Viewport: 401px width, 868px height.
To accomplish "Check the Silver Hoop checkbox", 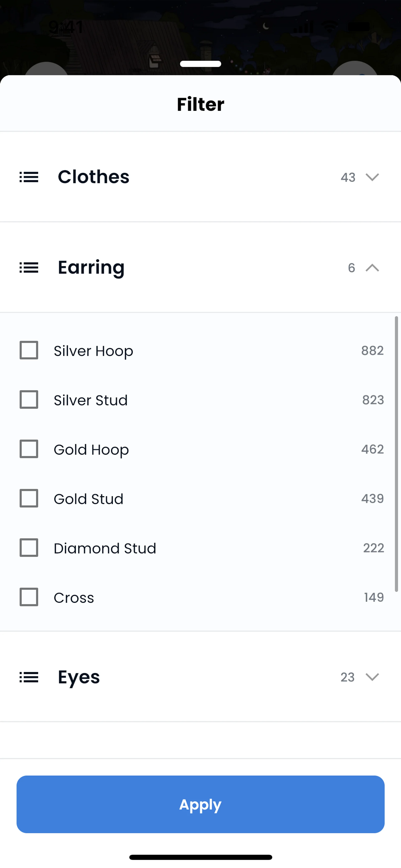I will [x=29, y=350].
